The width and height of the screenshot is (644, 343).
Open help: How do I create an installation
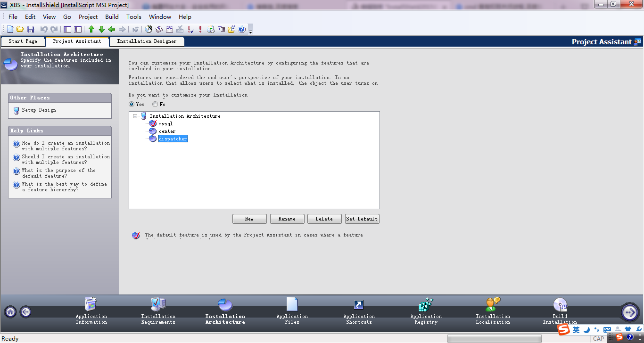(x=66, y=146)
